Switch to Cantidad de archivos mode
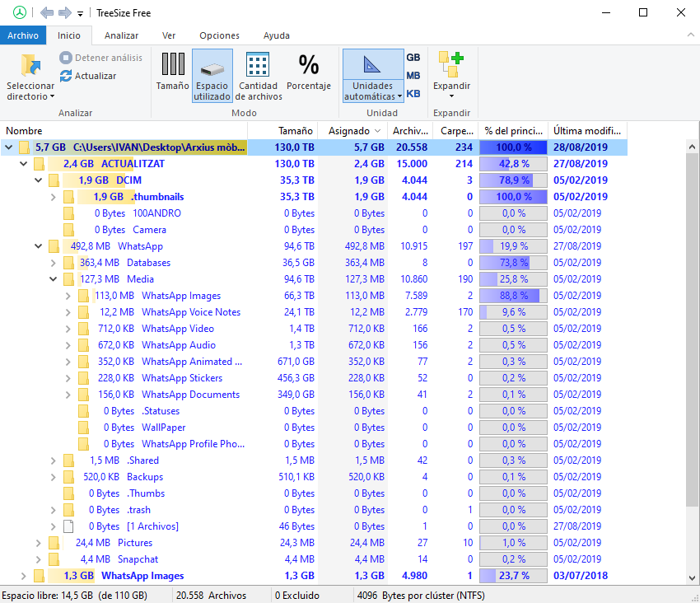The width and height of the screenshot is (700, 603). pos(259,76)
